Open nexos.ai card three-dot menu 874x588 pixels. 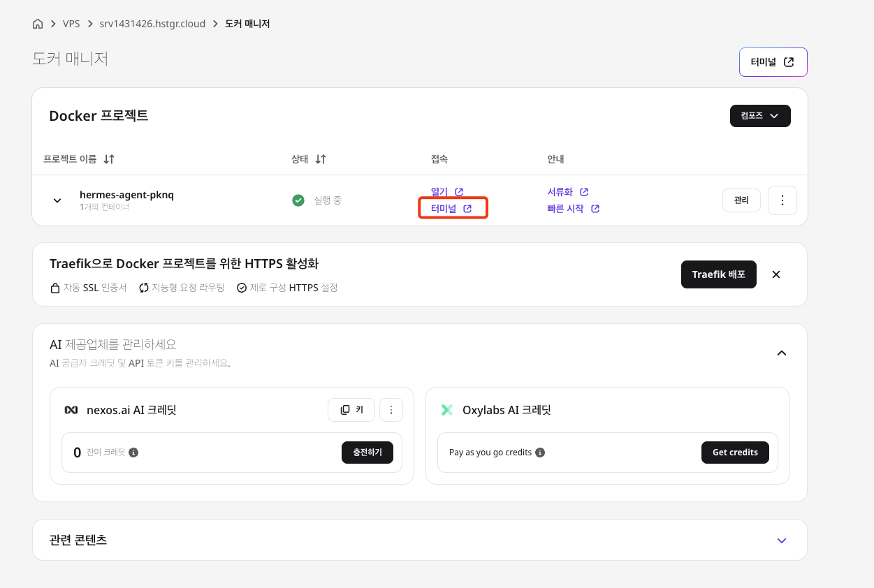[x=391, y=410]
